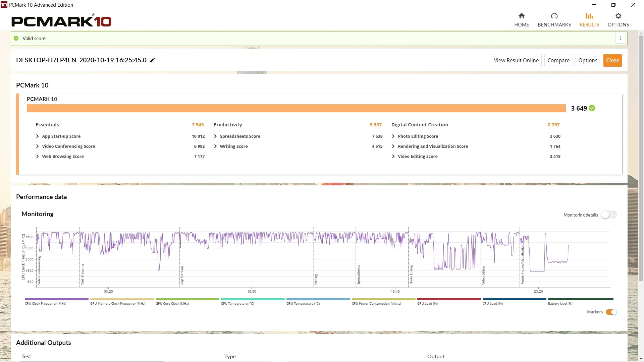Open the Results bar chart icon
Screen dimensions: 644x362
click(x=589, y=16)
